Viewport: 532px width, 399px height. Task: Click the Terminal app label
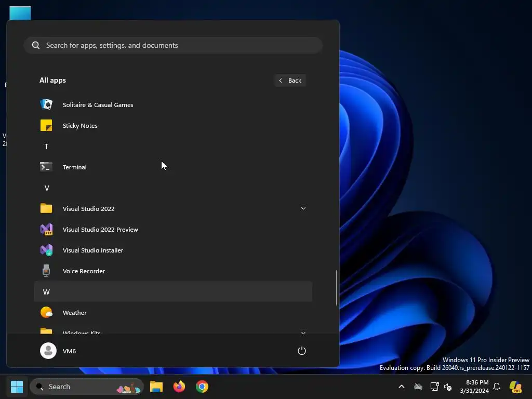point(75,167)
